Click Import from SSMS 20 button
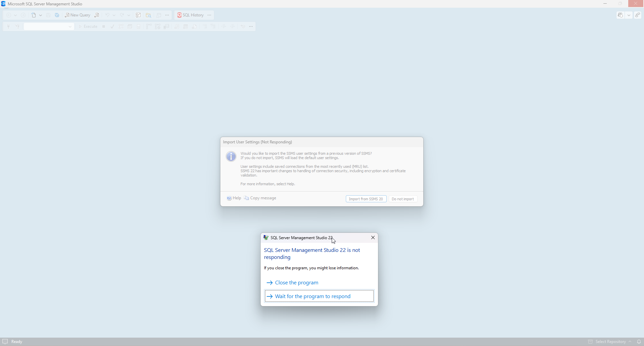 366,199
